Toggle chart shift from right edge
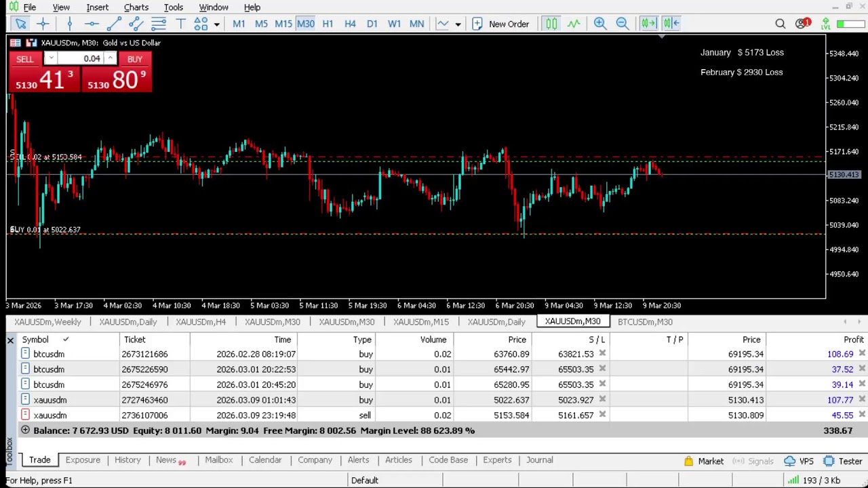The width and height of the screenshot is (868, 488). click(x=671, y=24)
